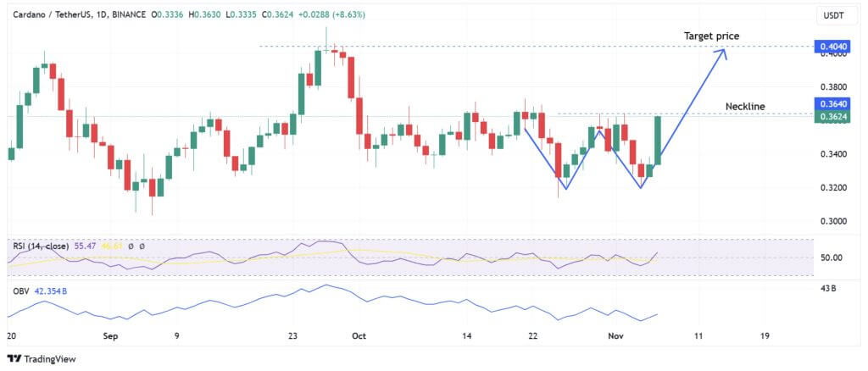Click the Nov date axis label
Screen dimensions: 868x371
615,335
